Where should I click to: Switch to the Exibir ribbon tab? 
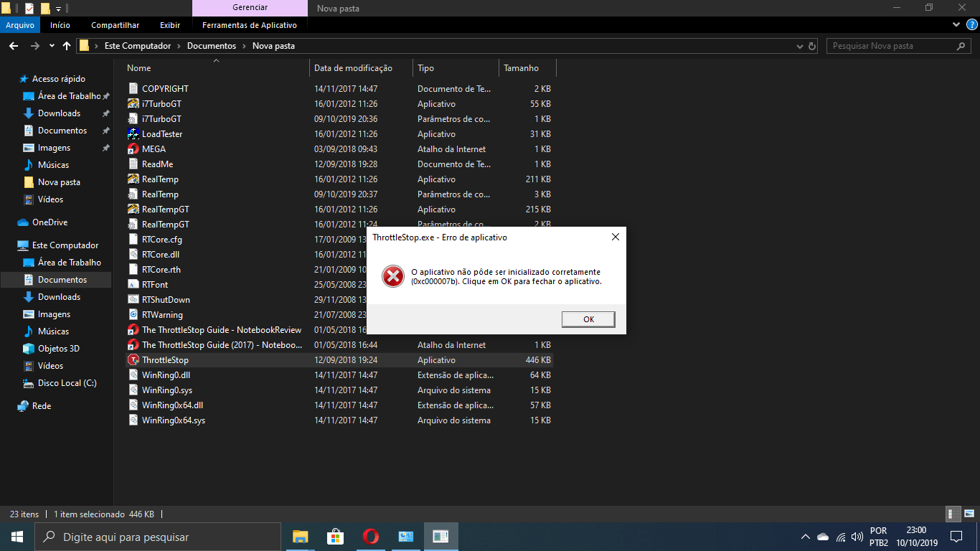(x=170, y=24)
